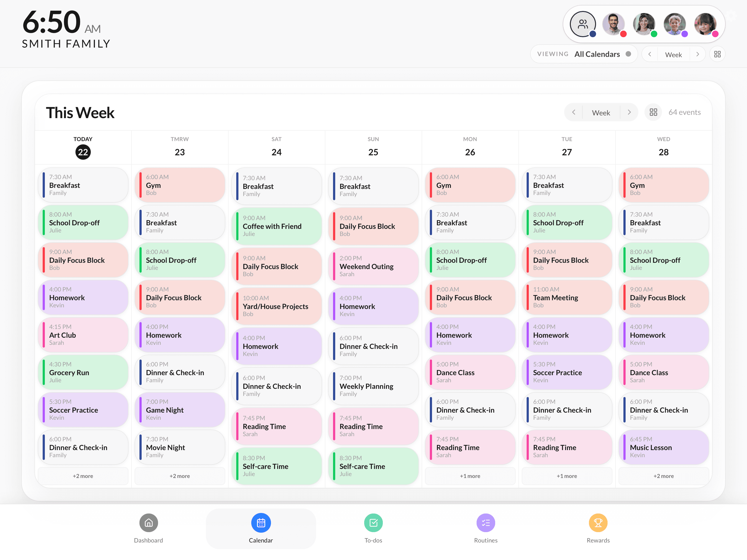
Task: Toggle the man's avatar with red dot
Action: (x=613, y=24)
